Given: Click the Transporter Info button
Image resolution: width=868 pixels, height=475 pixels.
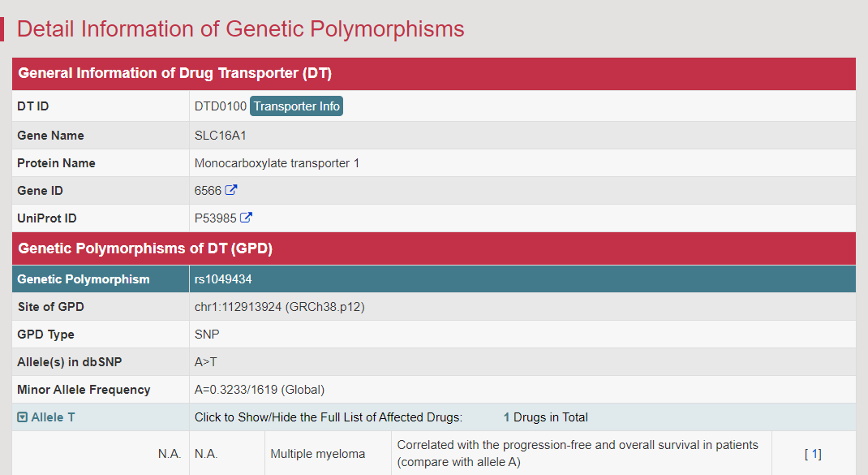Looking at the screenshot, I should pyautogui.click(x=296, y=106).
